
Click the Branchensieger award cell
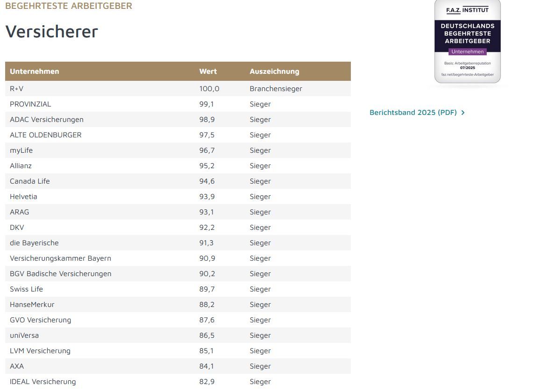[x=276, y=89]
